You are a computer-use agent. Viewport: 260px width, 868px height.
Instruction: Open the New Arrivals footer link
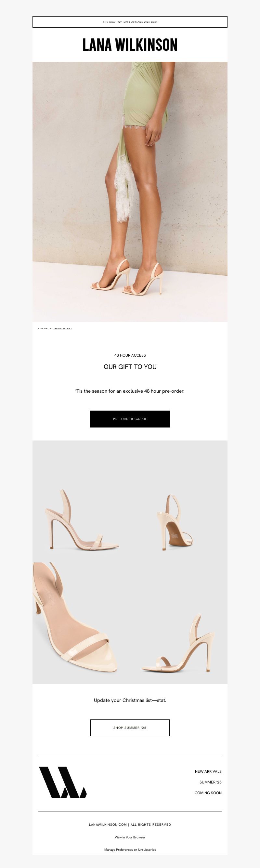208,771
